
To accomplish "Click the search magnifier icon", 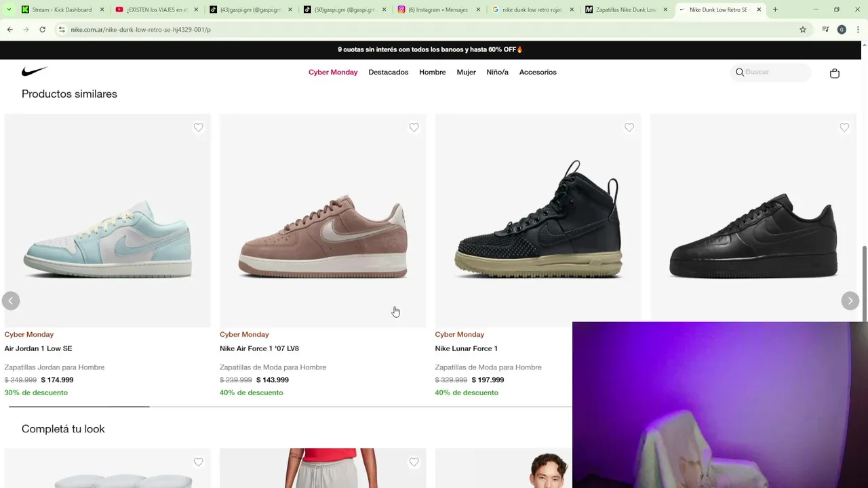I will [740, 73].
